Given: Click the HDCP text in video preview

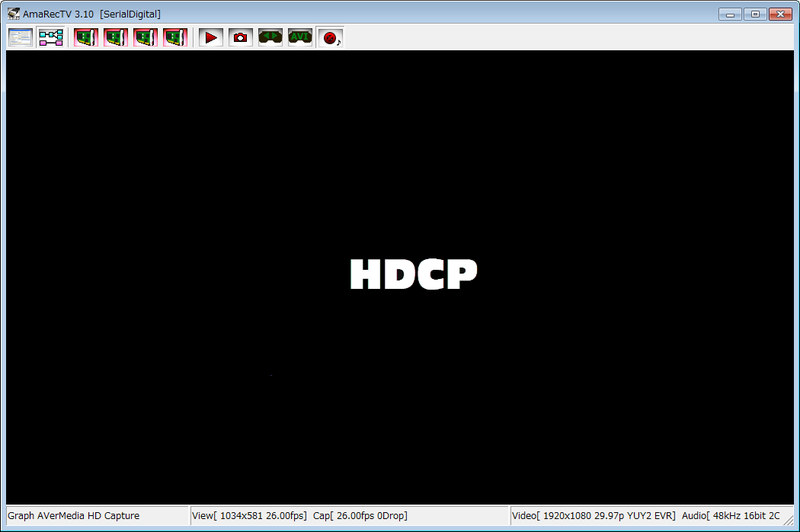Looking at the screenshot, I should point(413,274).
